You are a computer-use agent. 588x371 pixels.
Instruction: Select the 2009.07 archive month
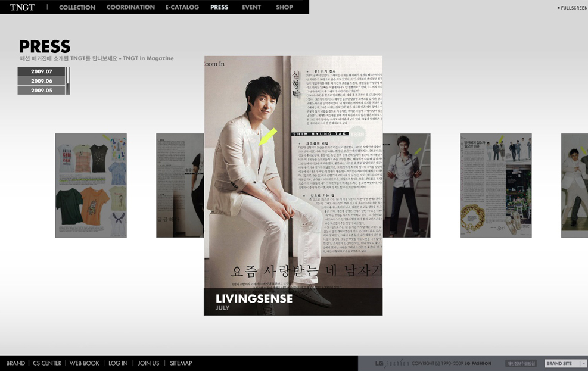[41, 71]
